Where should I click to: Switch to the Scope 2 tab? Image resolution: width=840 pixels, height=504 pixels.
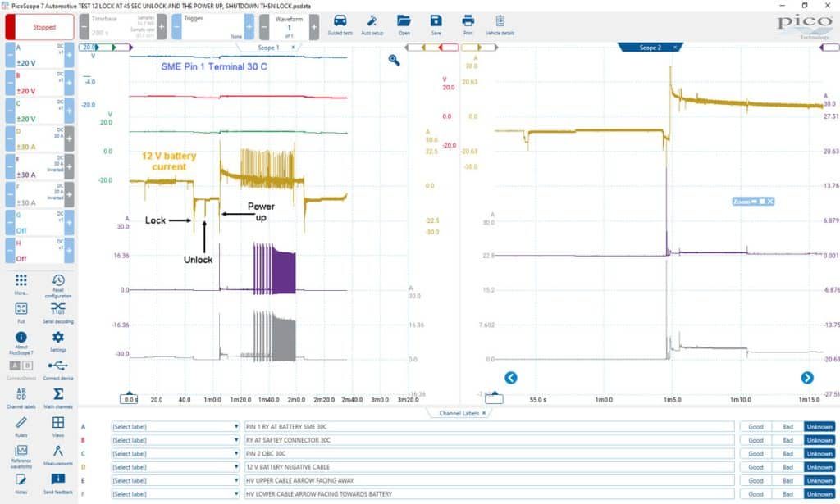[x=650, y=48]
